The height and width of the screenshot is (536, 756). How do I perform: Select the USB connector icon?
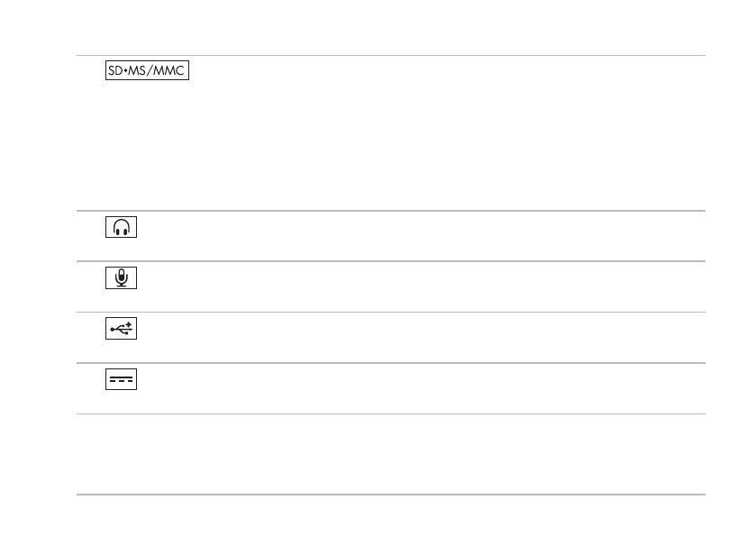119,330
